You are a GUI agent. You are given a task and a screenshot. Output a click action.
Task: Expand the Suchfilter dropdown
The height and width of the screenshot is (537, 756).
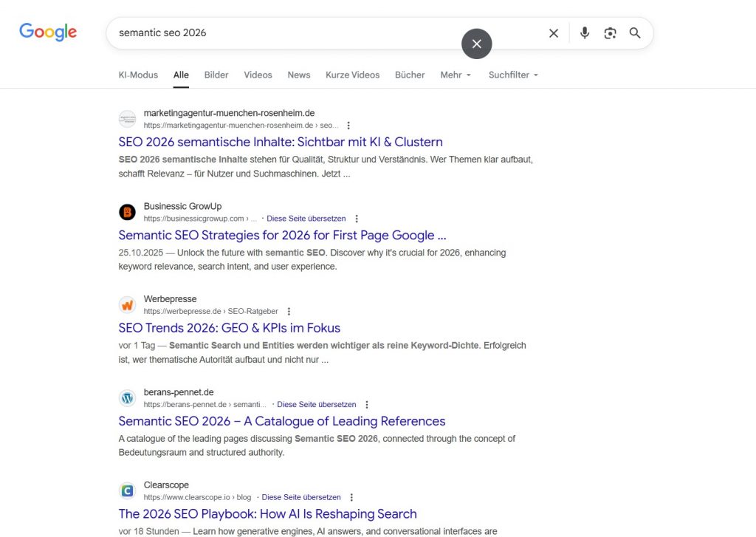point(513,75)
